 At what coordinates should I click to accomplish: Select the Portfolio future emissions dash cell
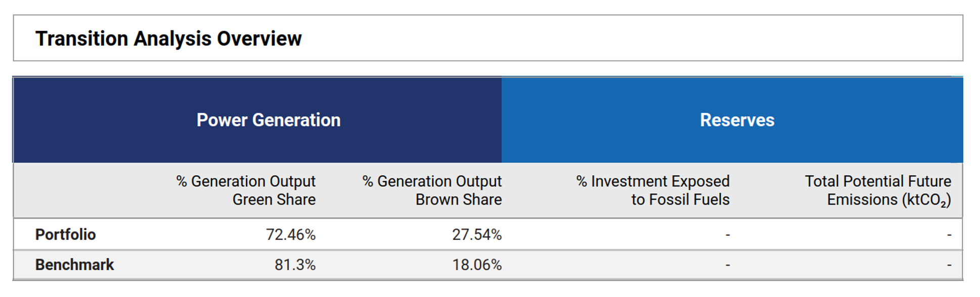coord(949,234)
